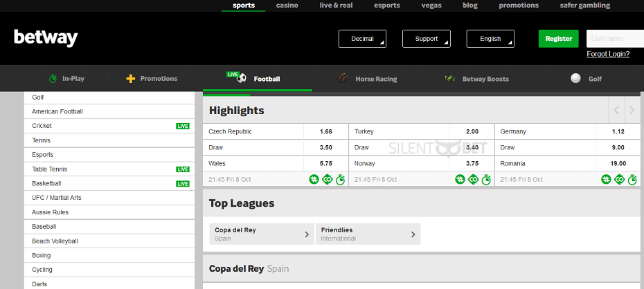Viewport: 644px width, 289px height.
Task: Click the Betway Boosts lightning icon
Action: point(449,78)
